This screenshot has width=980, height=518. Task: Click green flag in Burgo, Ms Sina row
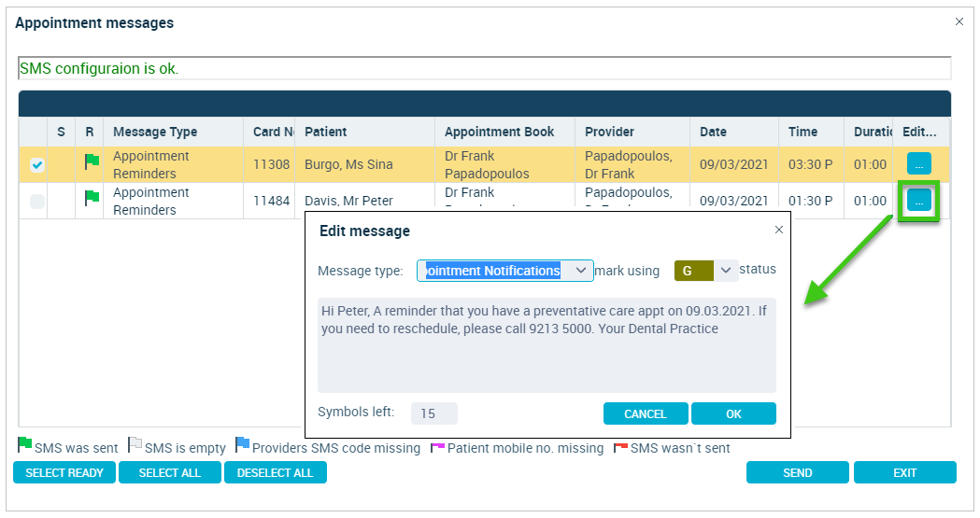92,162
